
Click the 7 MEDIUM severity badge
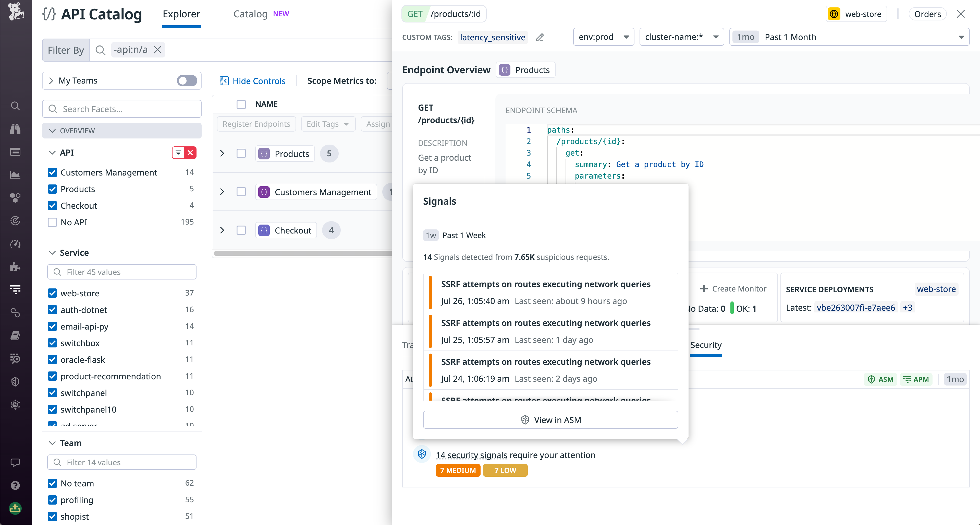tap(458, 470)
